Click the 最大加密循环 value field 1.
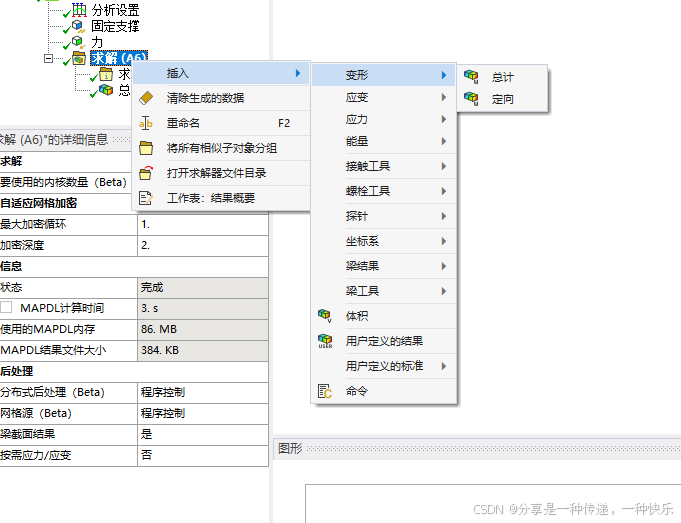Screen dimensions: 681x523 [x=202, y=224]
